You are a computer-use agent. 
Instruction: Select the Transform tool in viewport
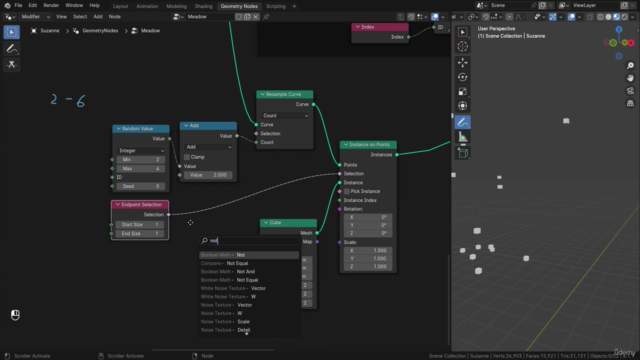[462, 106]
